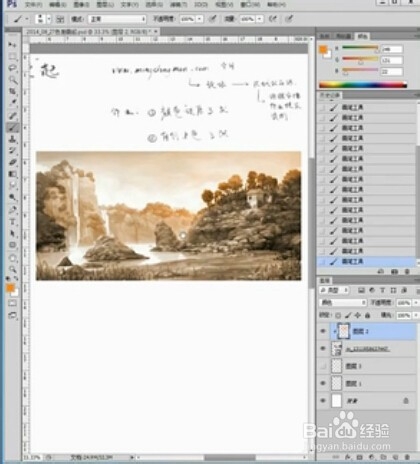The width and height of the screenshot is (420, 464).
Task: Select the Move tool
Action: [x=12, y=44]
